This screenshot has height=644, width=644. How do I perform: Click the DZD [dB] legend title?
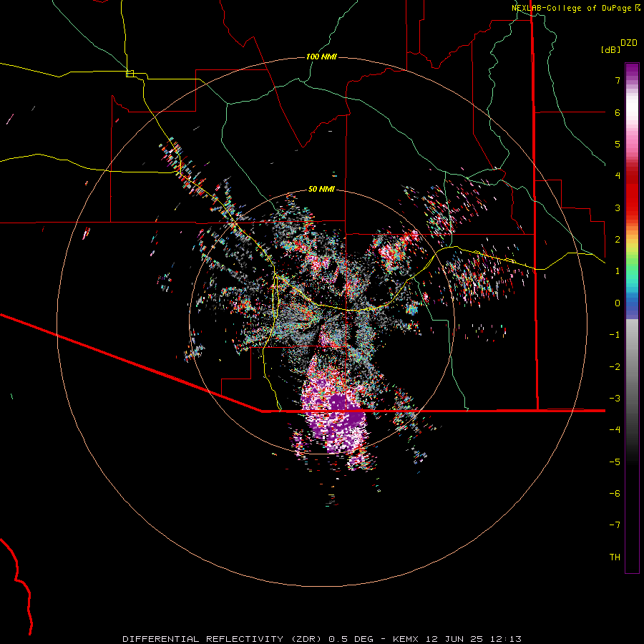(620, 46)
